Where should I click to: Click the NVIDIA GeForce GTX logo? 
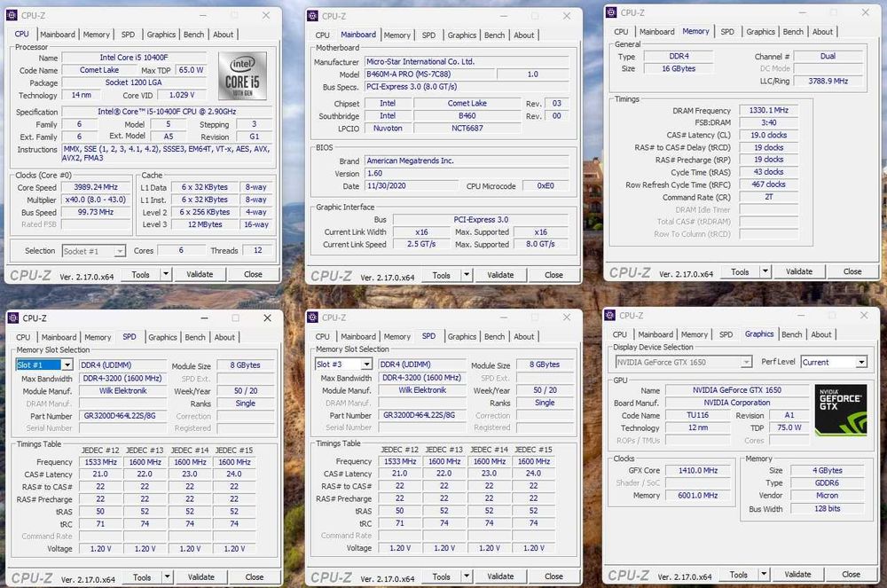[x=841, y=410]
